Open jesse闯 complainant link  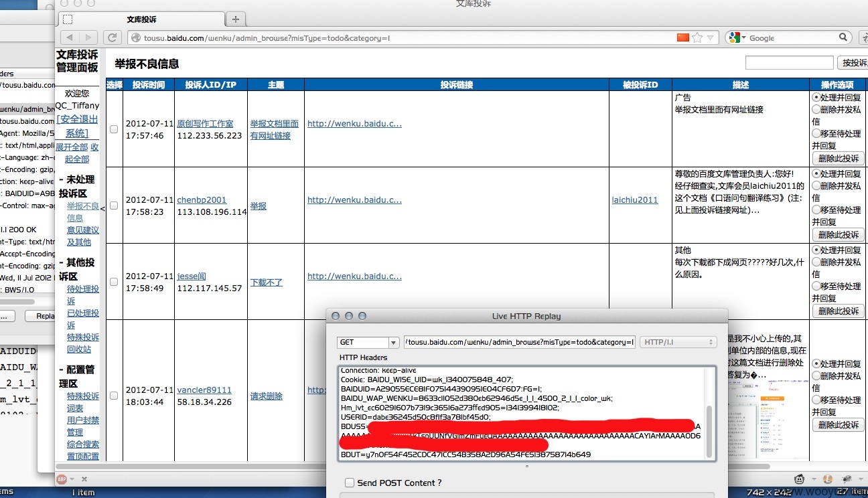[x=192, y=276]
